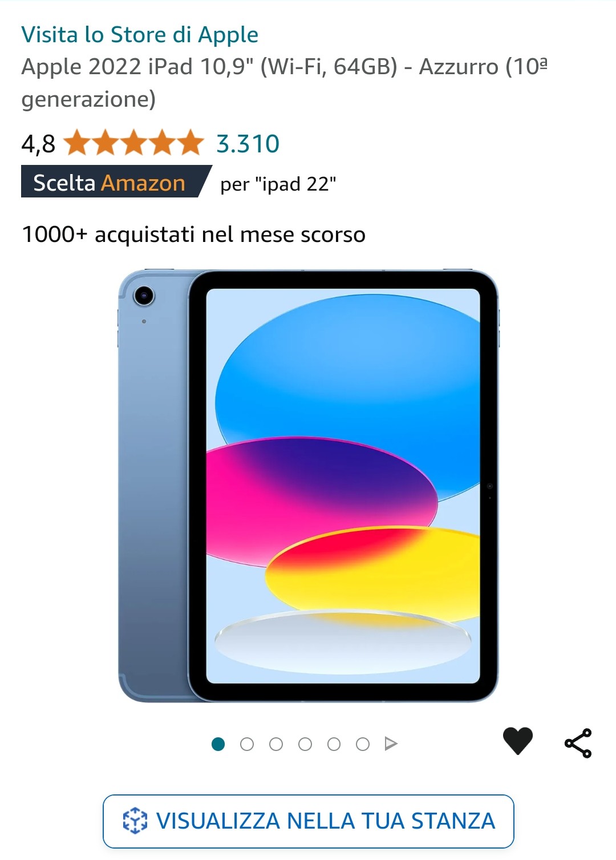Viewport: 616px width, 860px height.
Task: Tap the per "ipad 22" label
Action: 278,184
